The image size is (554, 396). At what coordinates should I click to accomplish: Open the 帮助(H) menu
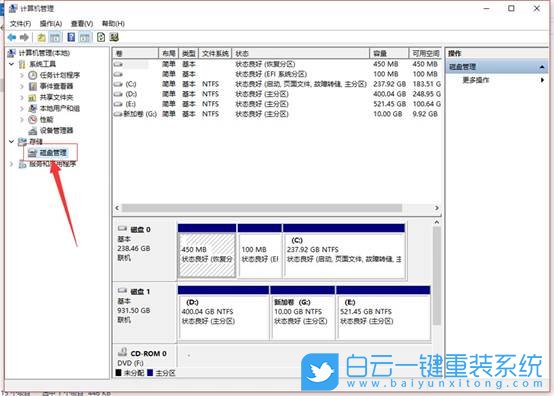(x=113, y=24)
